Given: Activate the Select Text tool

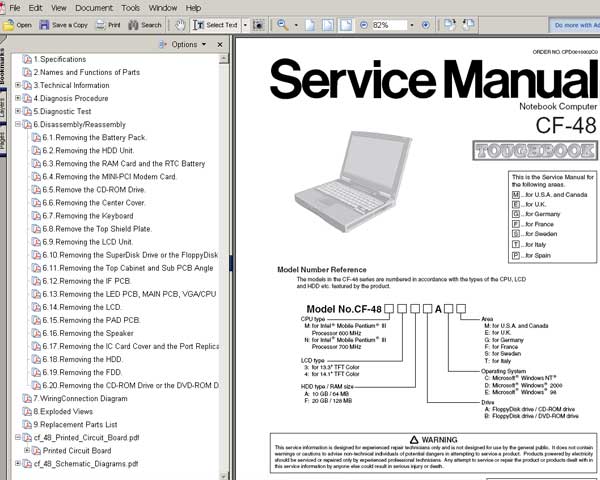Looking at the screenshot, I should [215, 25].
